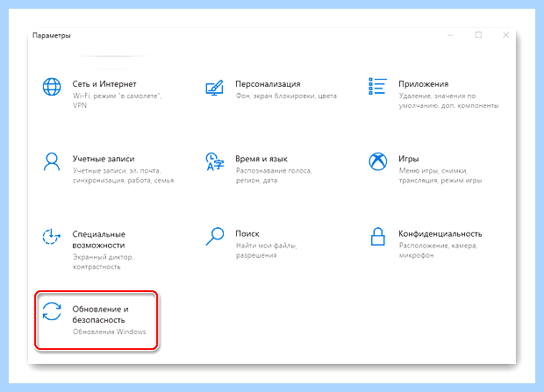544x392 pixels.
Task: Click 'Меню игры, снимки, трансляция' description
Action: (440, 175)
